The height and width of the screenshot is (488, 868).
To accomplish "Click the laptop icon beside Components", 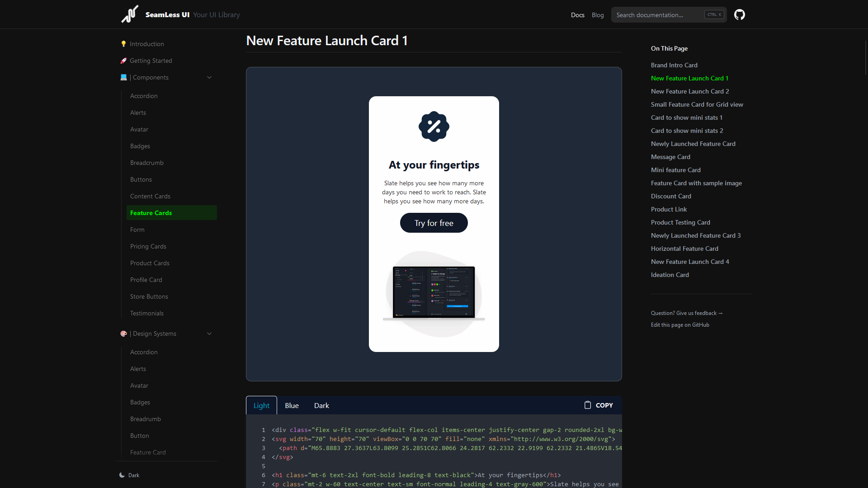I will [123, 77].
